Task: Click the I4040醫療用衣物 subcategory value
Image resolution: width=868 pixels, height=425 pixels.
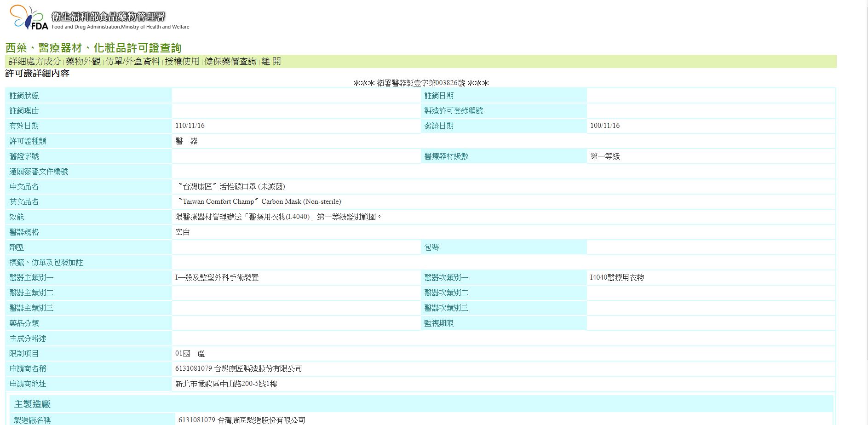Action: 617,278
